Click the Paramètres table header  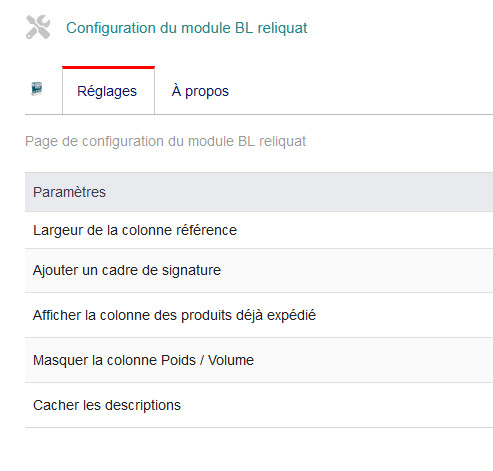259,192
